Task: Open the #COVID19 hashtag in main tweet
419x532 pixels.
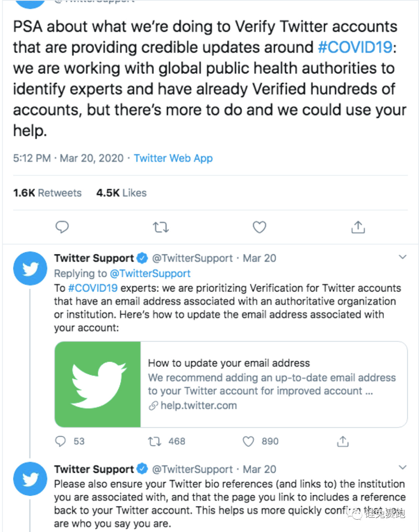Action: coord(355,47)
